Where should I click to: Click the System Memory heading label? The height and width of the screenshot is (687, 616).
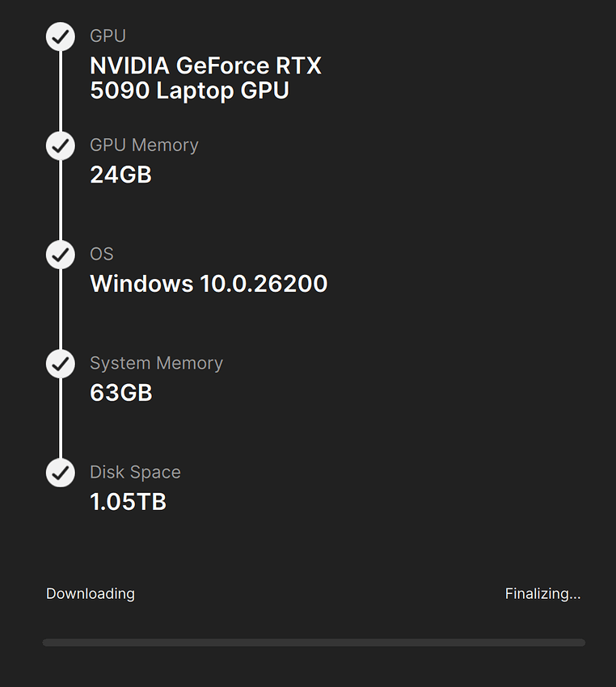pyautogui.click(x=156, y=364)
